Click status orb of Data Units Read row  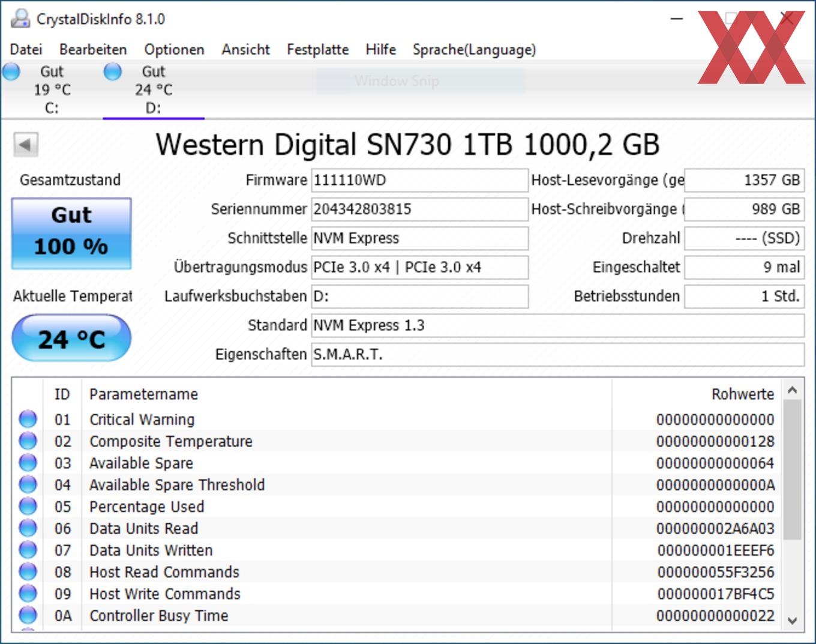click(28, 528)
